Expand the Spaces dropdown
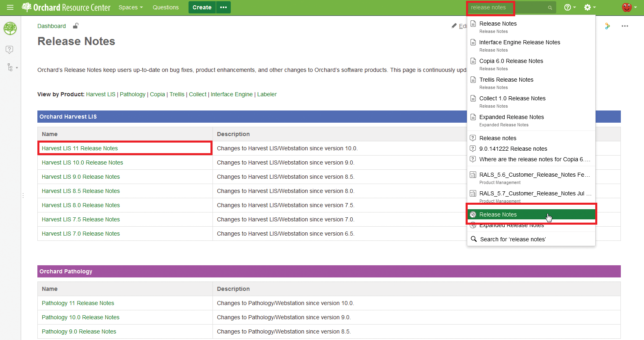 click(131, 7)
